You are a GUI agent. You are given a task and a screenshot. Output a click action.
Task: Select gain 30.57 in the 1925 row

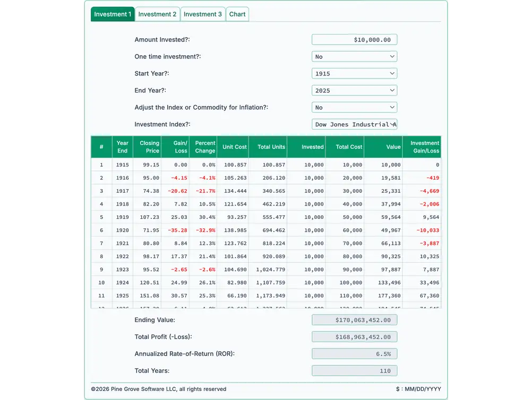pos(175,296)
